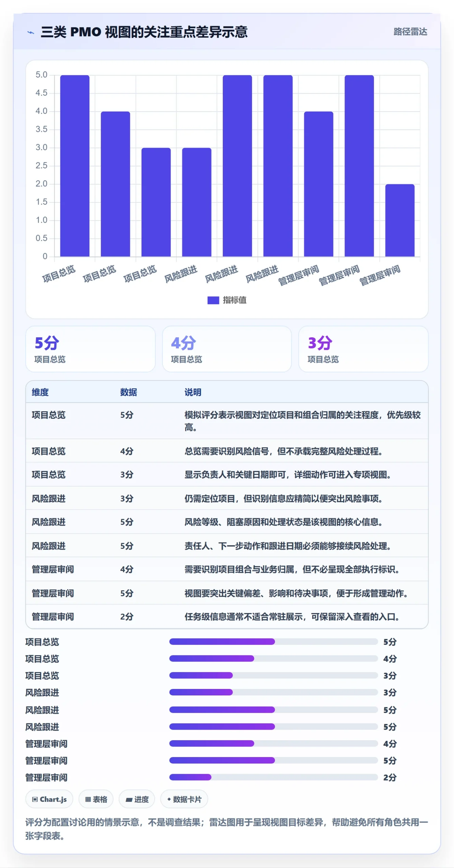454x868 pixels.
Task: Select the row text 需要识别项目组合与业务归属
Action: point(292,570)
